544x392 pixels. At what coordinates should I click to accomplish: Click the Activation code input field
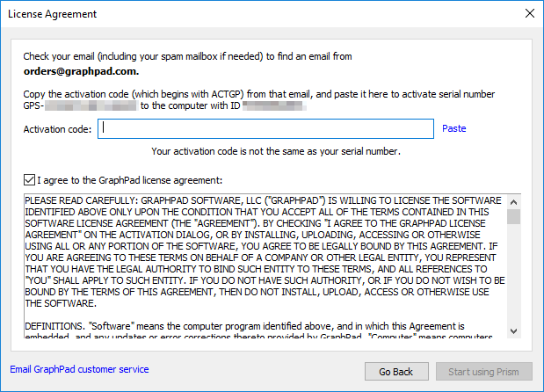coord(266,128)
